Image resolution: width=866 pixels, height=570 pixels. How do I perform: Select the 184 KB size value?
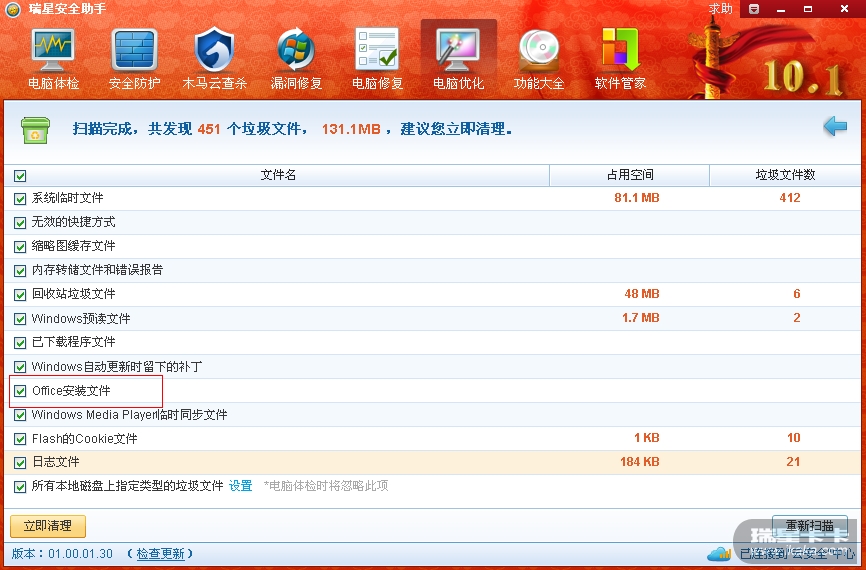640,462
